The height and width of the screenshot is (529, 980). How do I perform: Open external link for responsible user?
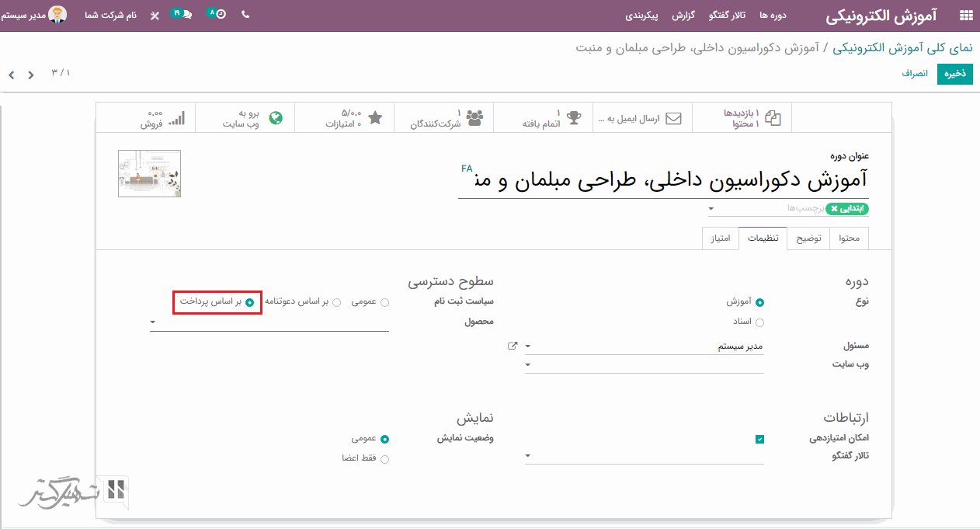coord(513,346)
